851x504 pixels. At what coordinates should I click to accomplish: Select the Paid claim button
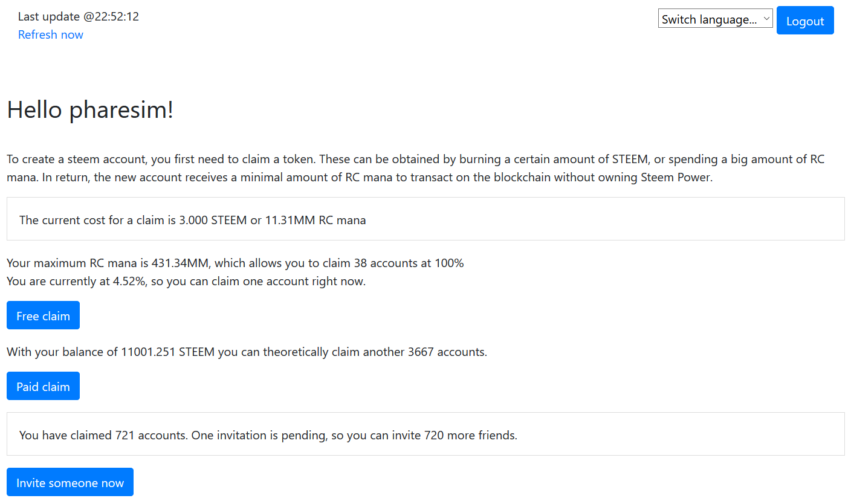(43, 386)
